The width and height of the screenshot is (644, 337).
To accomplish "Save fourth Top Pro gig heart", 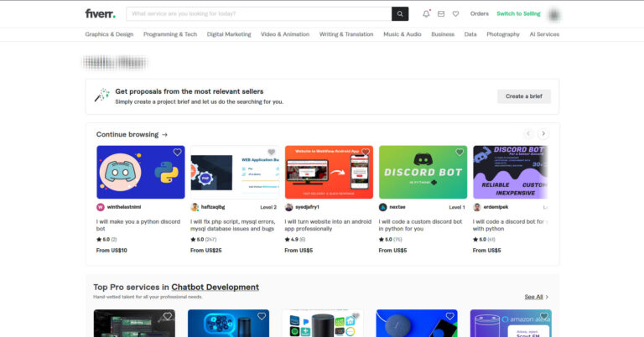I will click(449, 316).
